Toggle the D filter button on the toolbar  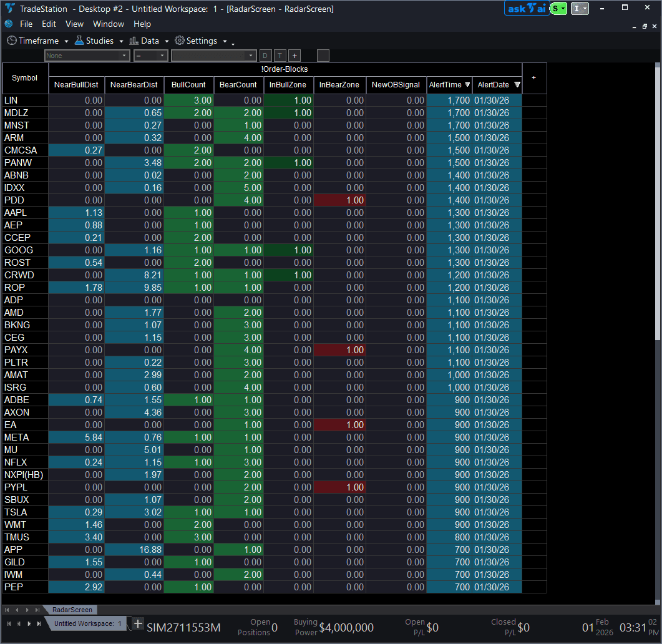265,56
